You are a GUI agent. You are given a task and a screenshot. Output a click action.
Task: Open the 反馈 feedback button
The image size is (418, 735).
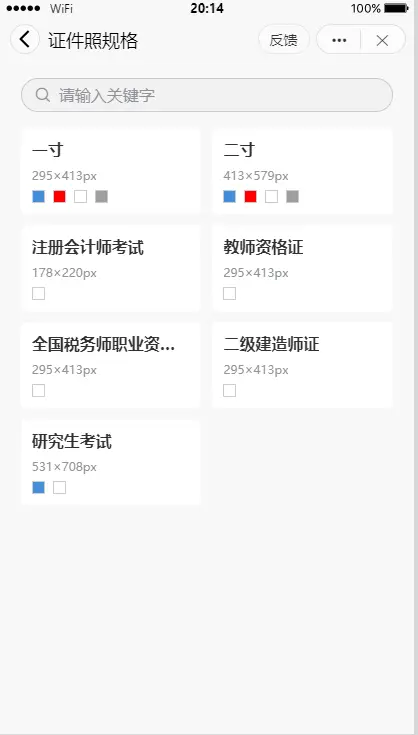(x=284, y=40)
